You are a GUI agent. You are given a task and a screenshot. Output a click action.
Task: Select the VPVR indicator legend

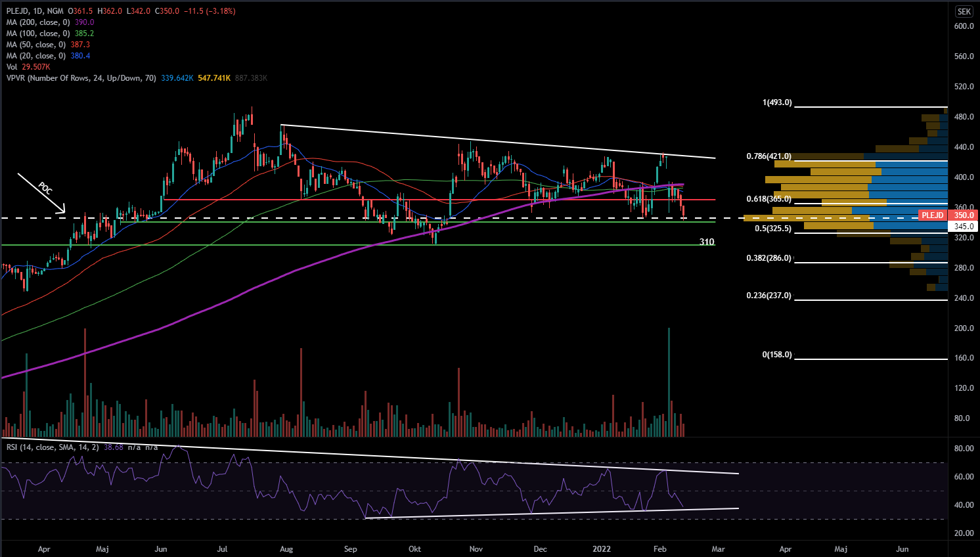pos(81,78)
